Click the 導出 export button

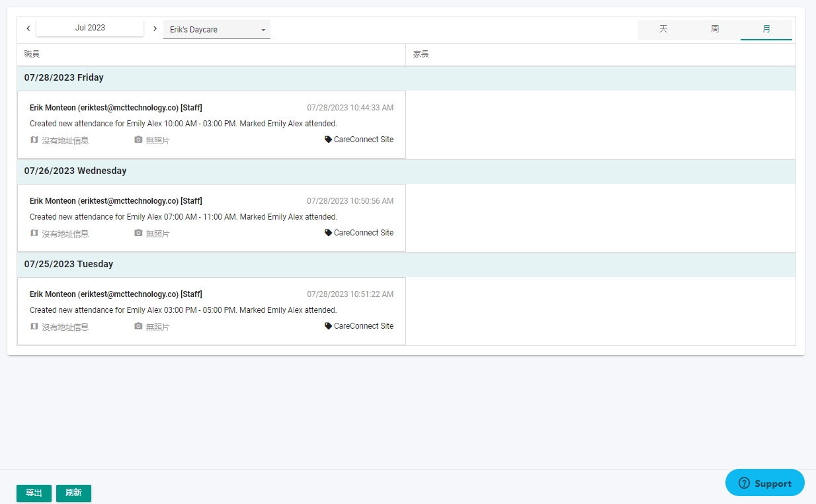click(34, 493)
